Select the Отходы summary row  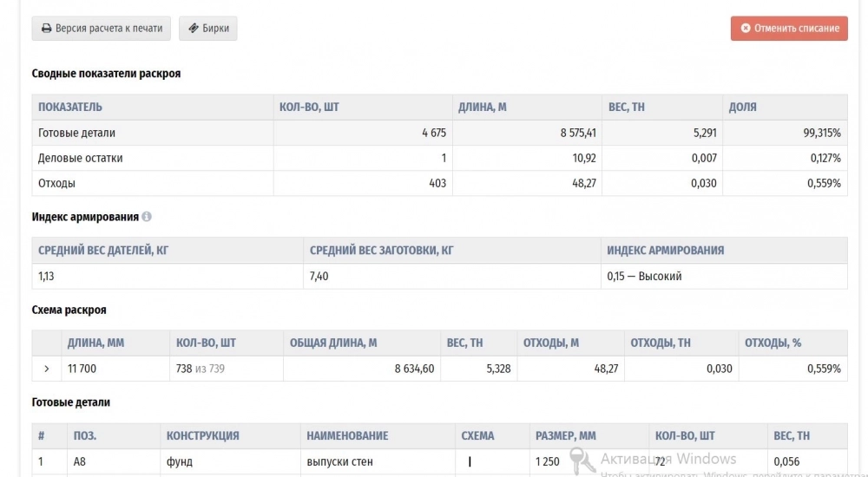tap(439, 183)
